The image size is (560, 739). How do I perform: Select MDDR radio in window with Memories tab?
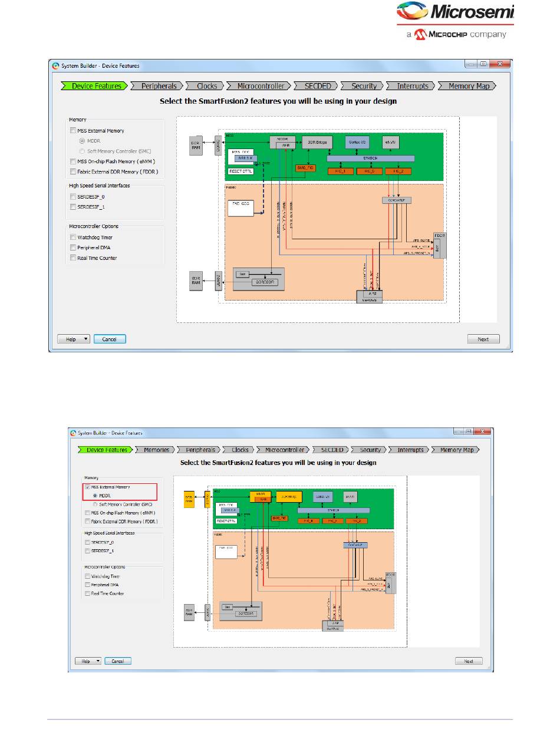[94, 496]
